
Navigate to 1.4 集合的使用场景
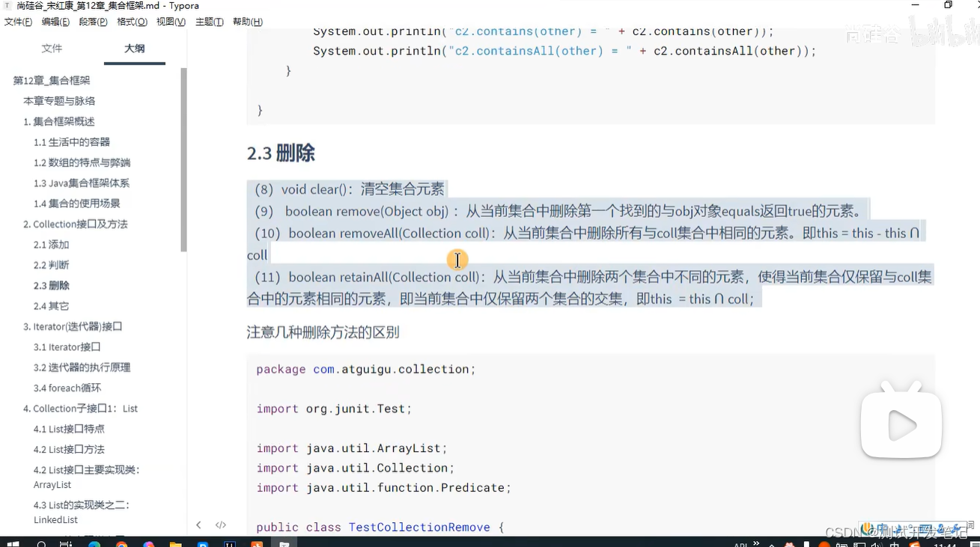point(77,204)
